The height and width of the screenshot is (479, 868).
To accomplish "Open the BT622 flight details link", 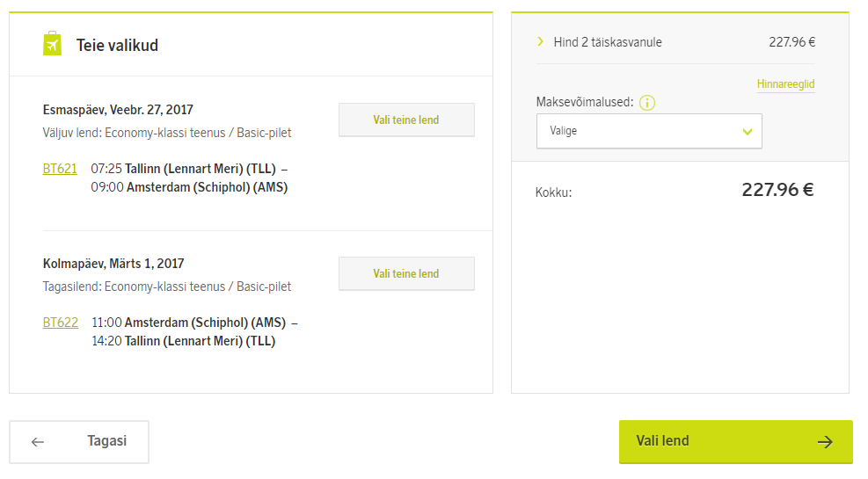I will point(61,323).
